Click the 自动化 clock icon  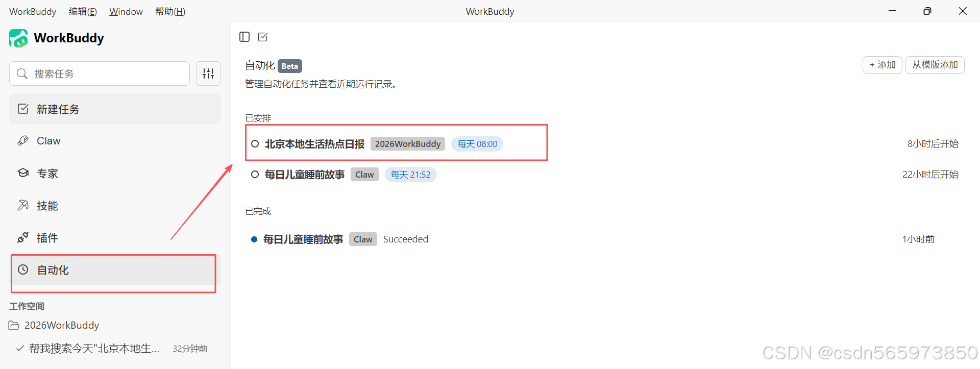(23, 269)
